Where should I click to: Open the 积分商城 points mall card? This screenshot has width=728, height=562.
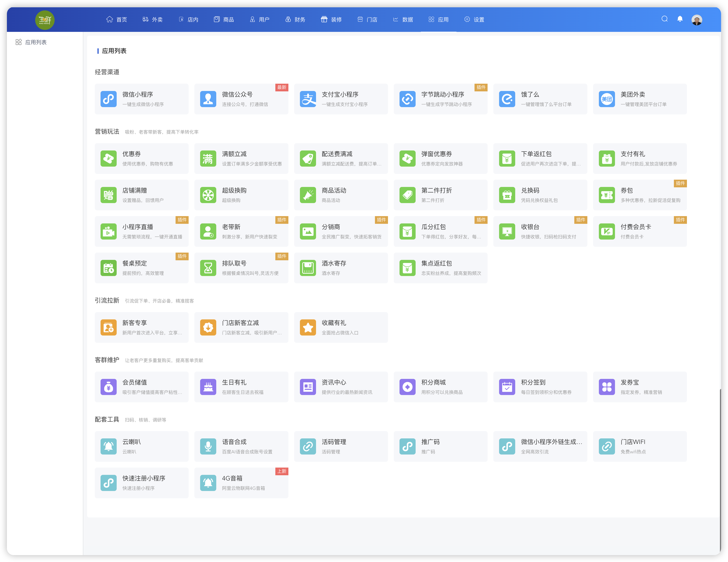(440, 387)
